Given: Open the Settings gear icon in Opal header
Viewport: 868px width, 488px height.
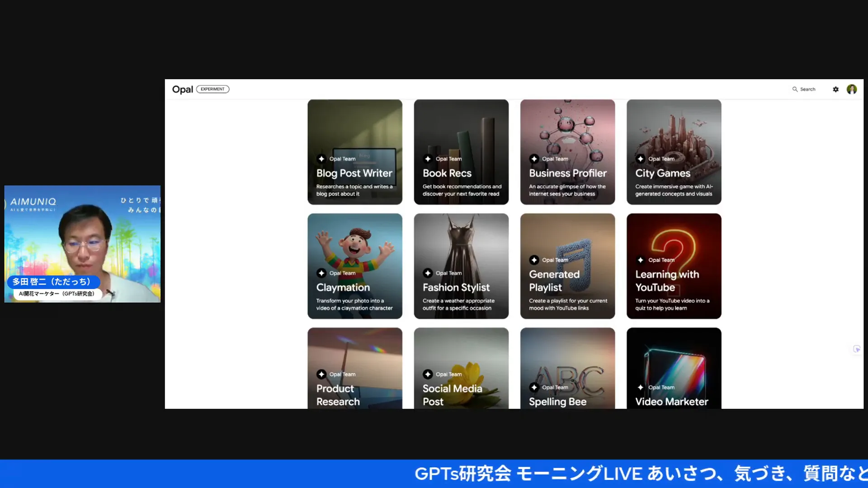Looking at the screenshot, I should coord(835,89).
